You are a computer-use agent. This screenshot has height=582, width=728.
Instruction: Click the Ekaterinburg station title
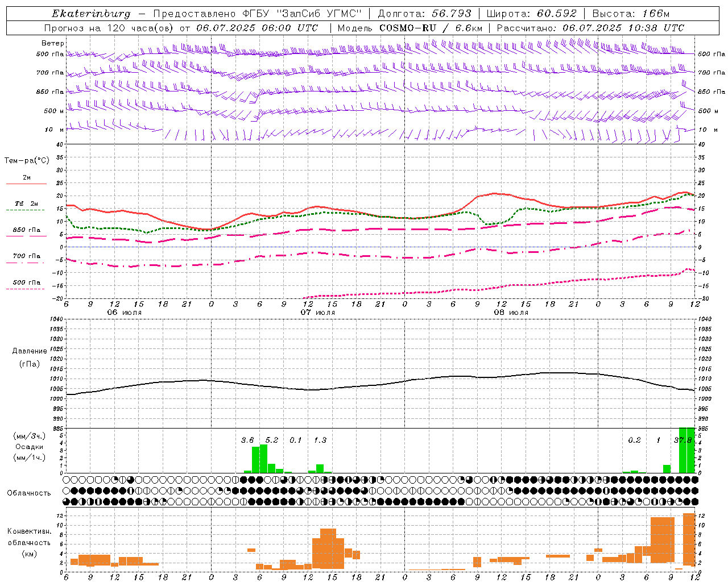91,14
